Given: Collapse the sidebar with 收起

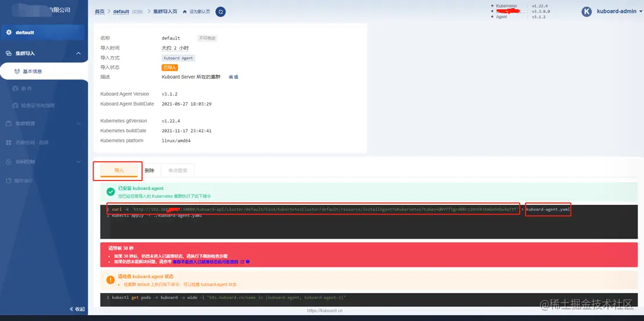Looking at the screenshot, I should coord(77,309).
